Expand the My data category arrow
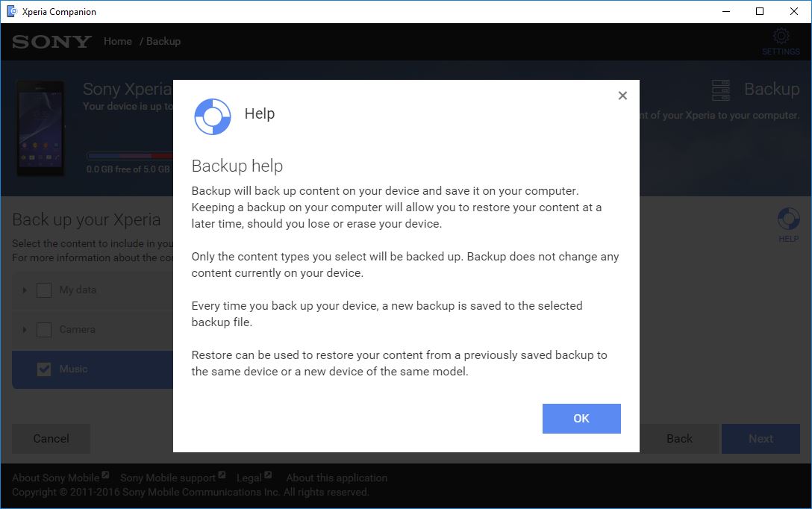This screenshot has height=509, width=812. (25, 290)
